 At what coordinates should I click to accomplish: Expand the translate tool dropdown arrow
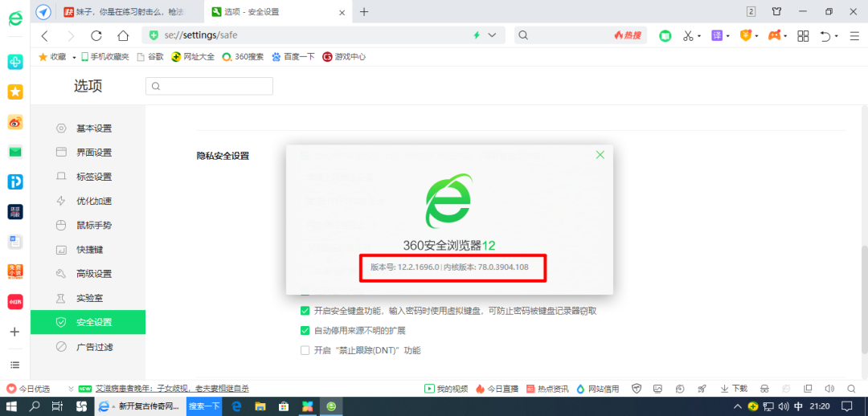[x=728, y=36]
